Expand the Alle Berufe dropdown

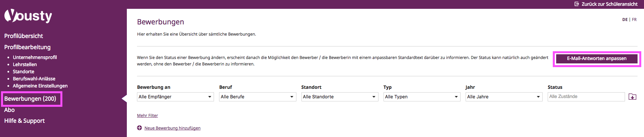pos(257,97)
